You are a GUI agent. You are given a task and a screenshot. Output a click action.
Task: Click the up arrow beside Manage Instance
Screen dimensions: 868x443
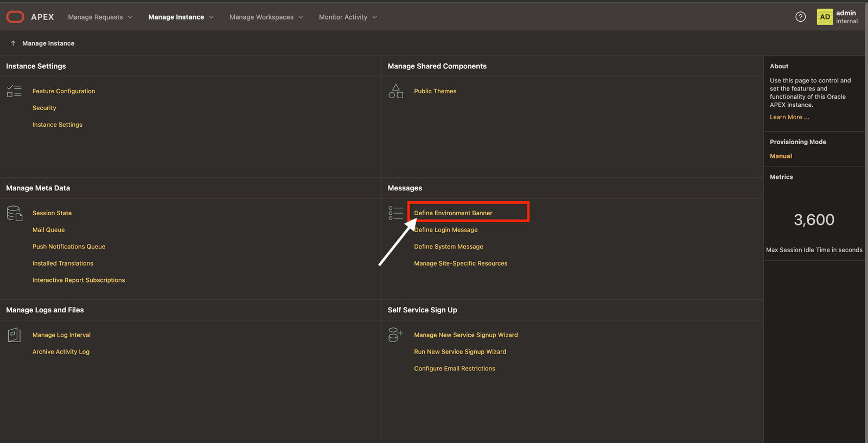tap(13, 43)
